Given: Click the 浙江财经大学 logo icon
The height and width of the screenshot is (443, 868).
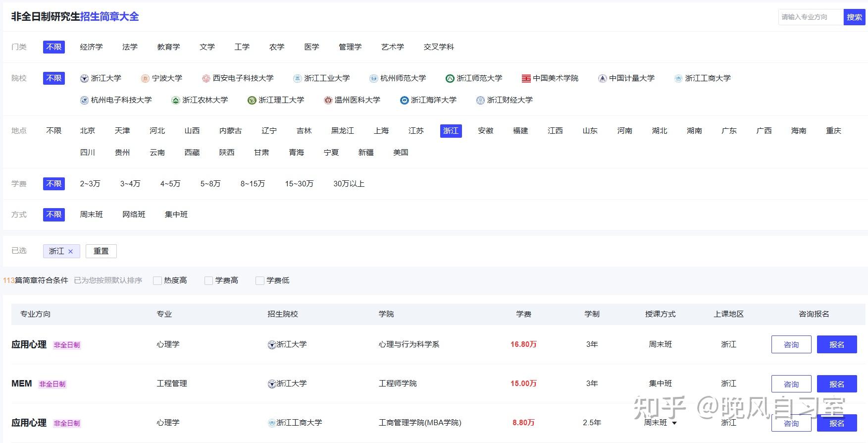Looking at the screenshot, I should click(x=480, y=100).
